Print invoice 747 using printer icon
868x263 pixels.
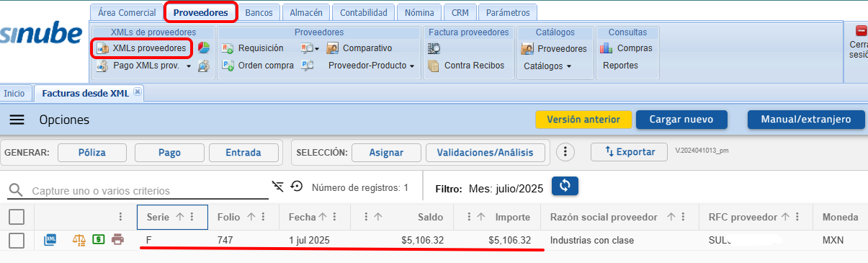(117, 240)
